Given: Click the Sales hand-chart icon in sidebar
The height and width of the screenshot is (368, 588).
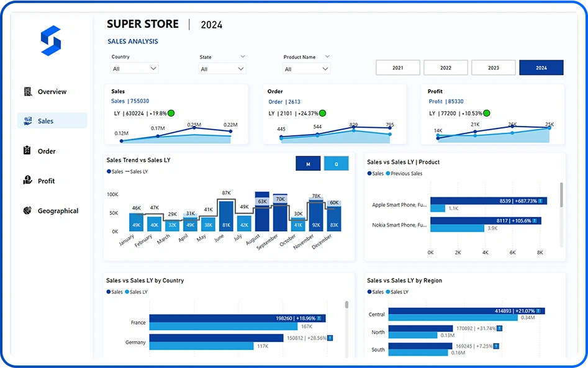Looking at the screenshot, I should [x=28, y=121].
